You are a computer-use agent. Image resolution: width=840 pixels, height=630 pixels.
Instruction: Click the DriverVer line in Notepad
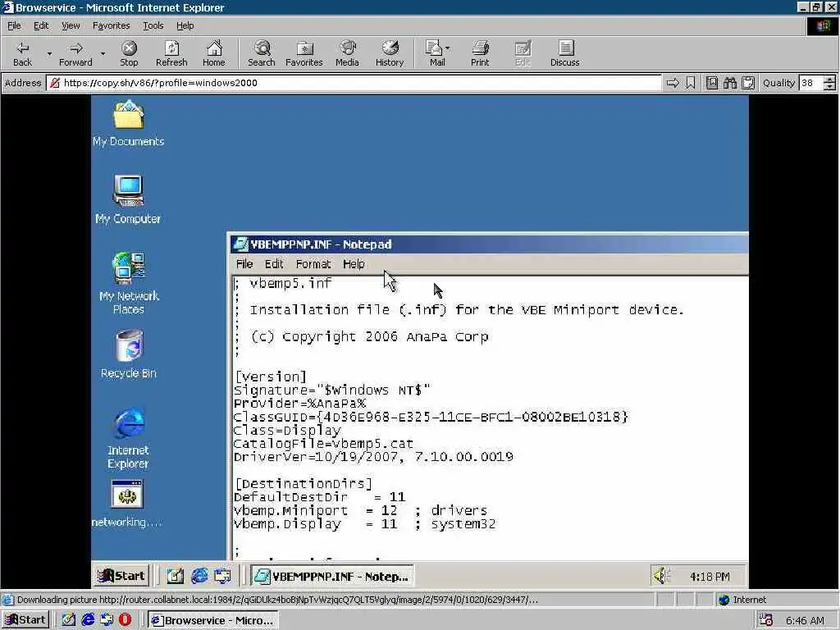click(373, 457)
